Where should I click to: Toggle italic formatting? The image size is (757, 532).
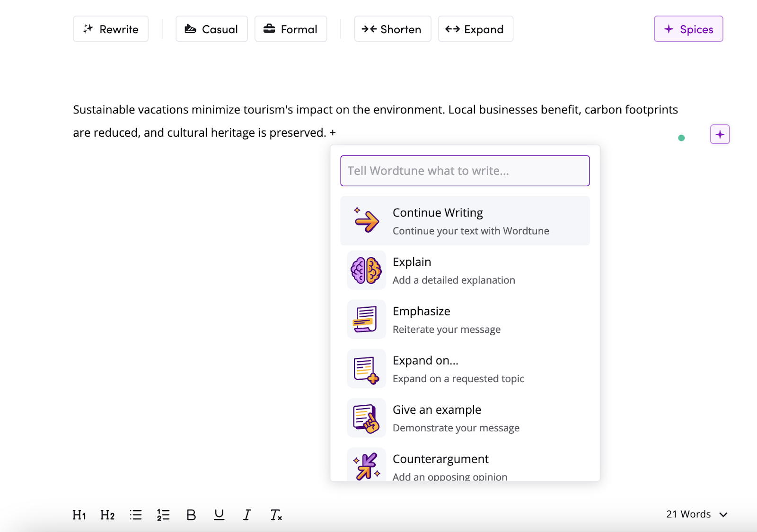[247, 515]
